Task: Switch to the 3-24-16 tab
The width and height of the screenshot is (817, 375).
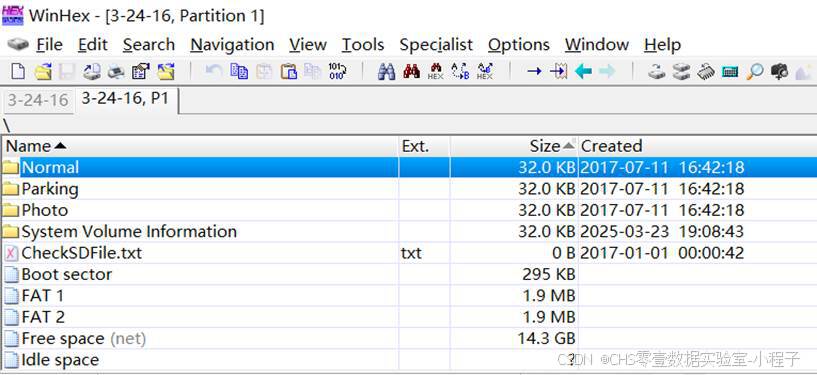Action: pyautogui.click(x=38, y=100)
